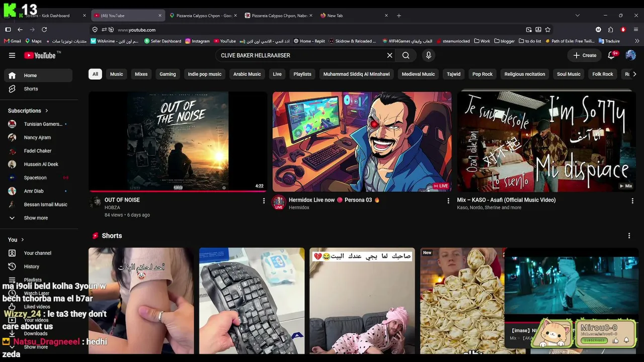This screenshot has width=644, height=362.
Task: Open options menu for Hermidox Live video
Action: 448,201
